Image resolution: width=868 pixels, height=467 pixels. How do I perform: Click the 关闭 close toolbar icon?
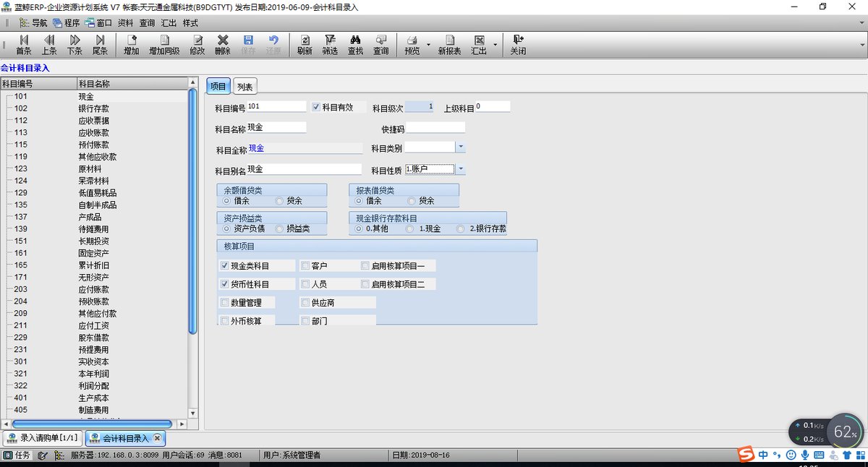[x=518, y=45]
